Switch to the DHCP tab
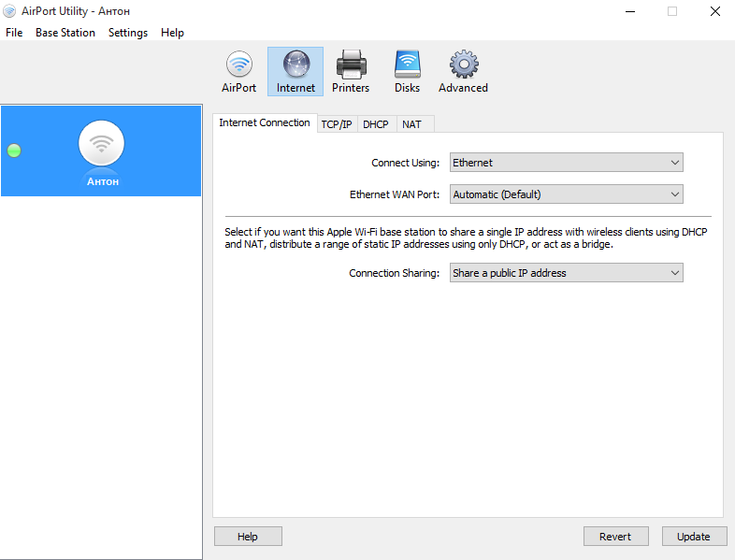The width and height of the screenshot is (735, 560). (376, 124)
